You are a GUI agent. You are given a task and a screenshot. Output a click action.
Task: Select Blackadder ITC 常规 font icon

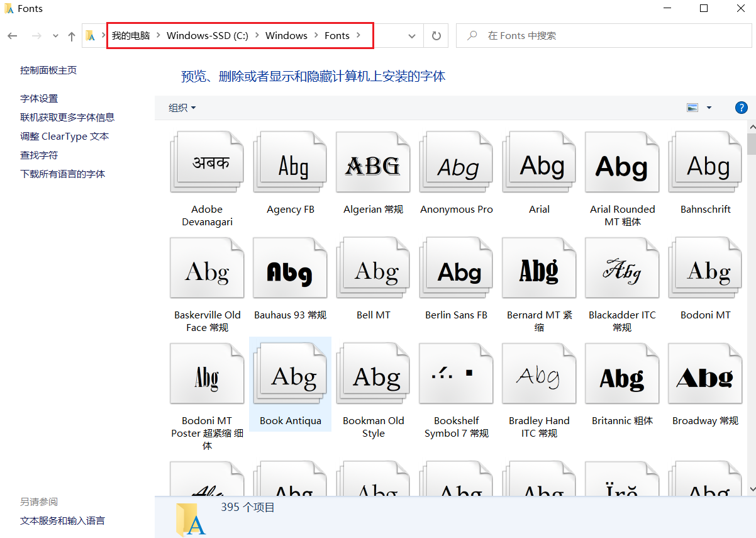[x=622, y=268]
